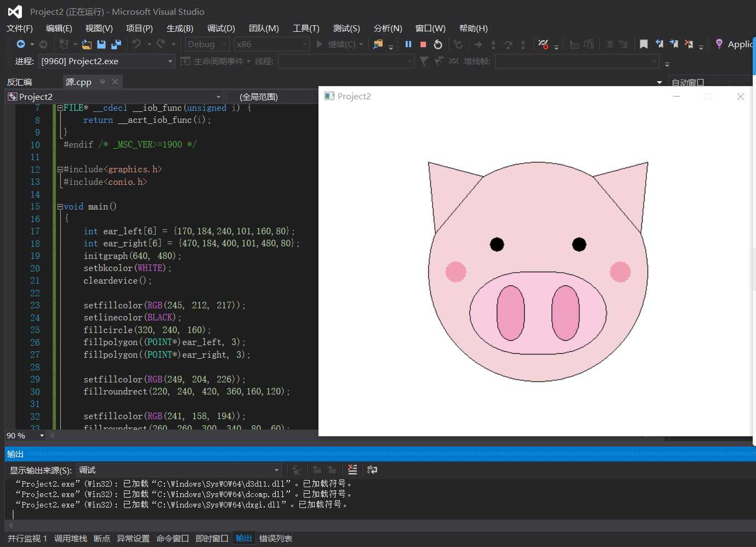Click the Open File folder icon
Image resolution: width=756 pixels, height=547 pixels.
87,44
